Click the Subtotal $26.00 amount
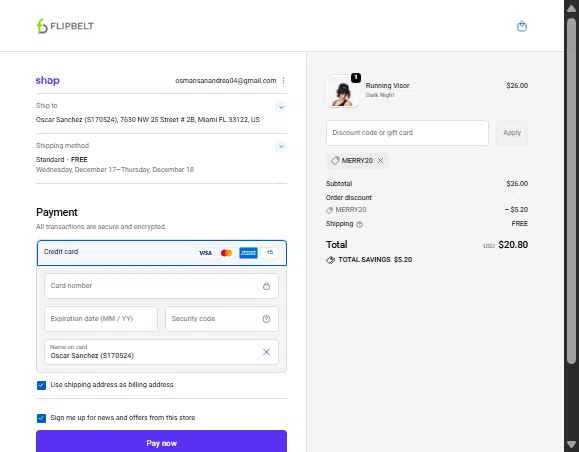The height and width of the screenshot is (452, 579). 517,184
